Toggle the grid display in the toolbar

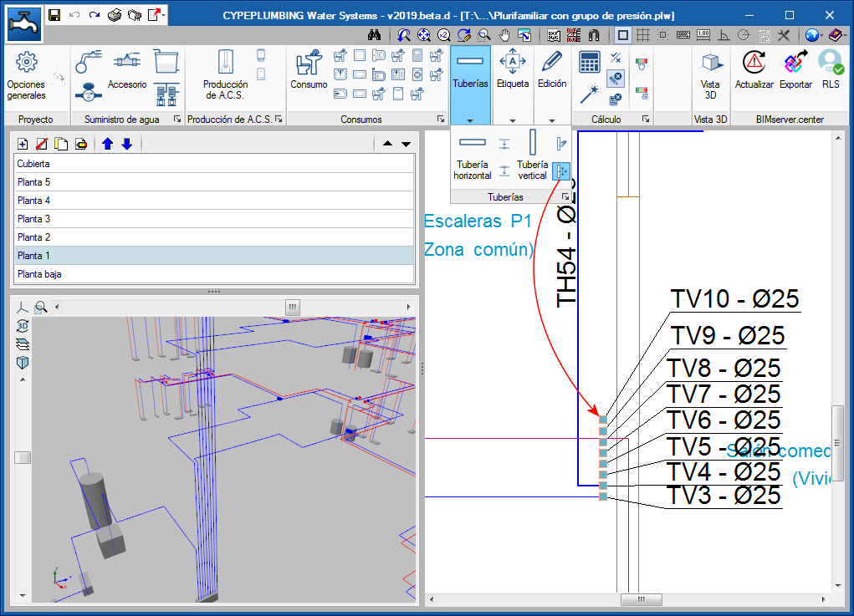coord(643,35)
